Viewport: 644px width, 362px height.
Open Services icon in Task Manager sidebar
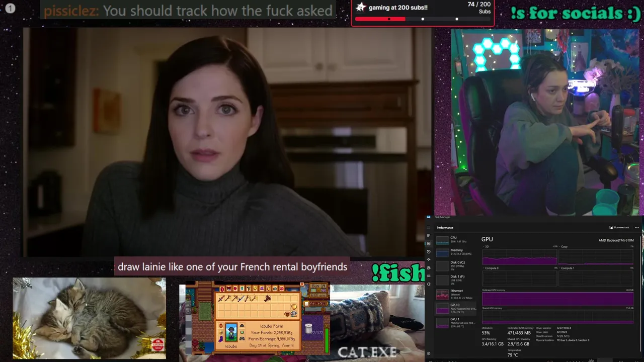[x=429, y=284]
